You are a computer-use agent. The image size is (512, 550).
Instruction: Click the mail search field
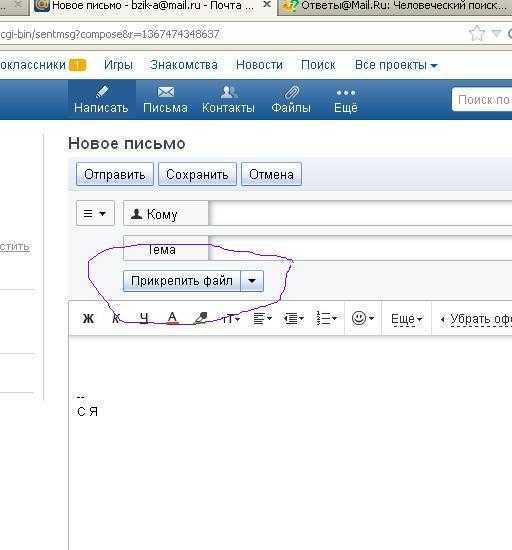tap(482, 100)
